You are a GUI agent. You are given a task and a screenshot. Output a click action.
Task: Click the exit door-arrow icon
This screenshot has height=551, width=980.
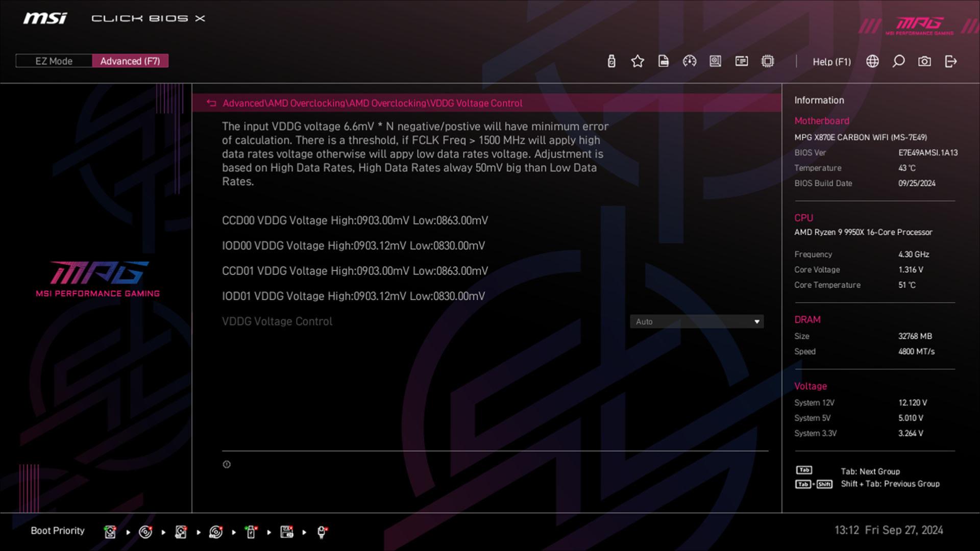[x=950, y=62]
